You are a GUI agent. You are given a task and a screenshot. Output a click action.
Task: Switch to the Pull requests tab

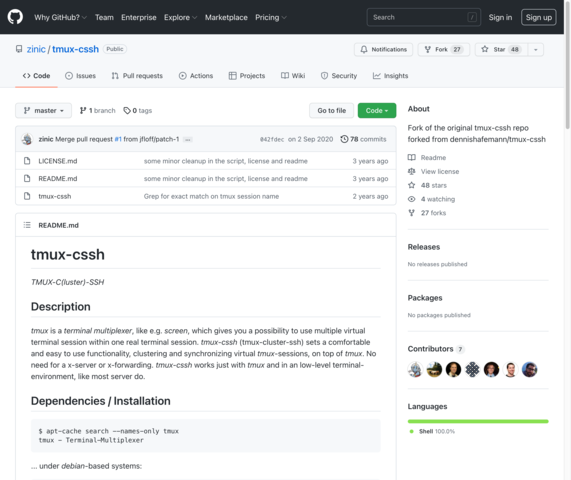pos(137,76)
